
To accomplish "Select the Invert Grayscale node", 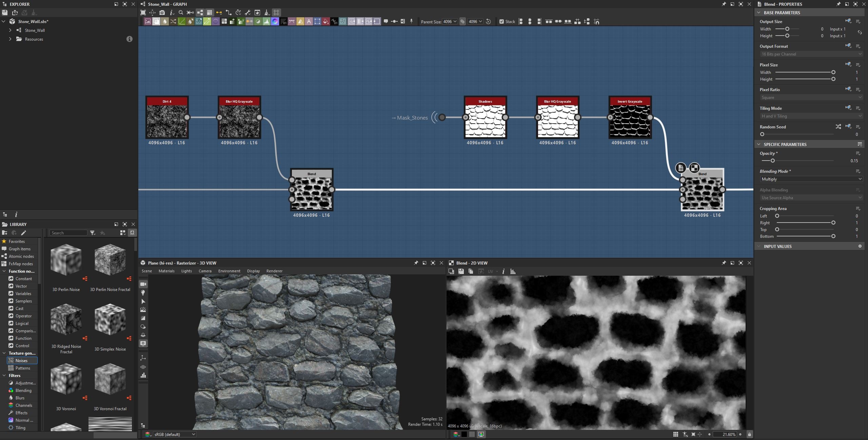I will (x=630, y=118).
